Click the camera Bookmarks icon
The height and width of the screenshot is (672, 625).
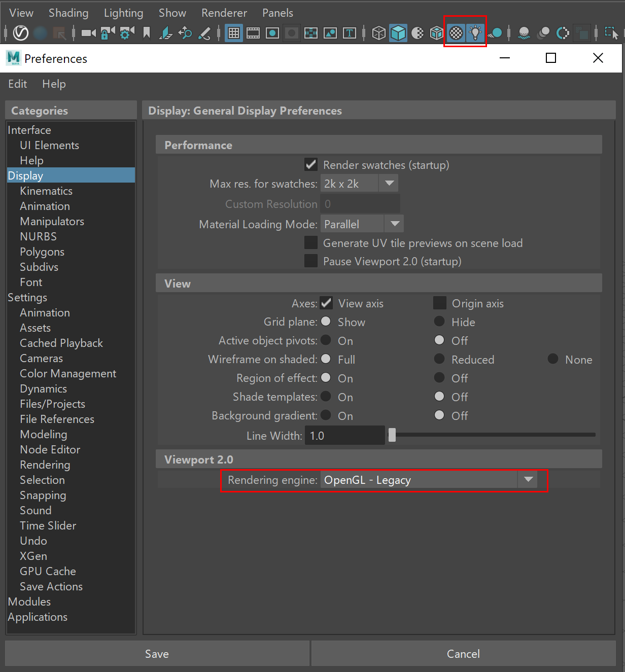(x=147, y=33)
